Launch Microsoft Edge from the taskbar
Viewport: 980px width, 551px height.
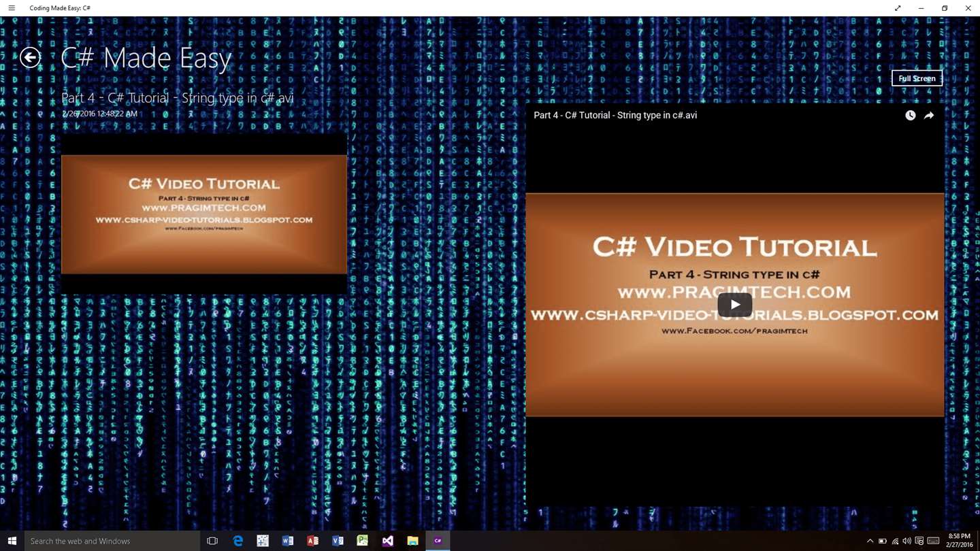(238, 541)
